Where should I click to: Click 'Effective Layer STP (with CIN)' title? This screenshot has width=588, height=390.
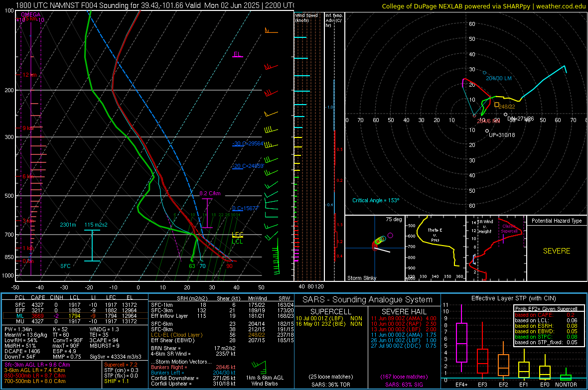[x=514, y=298]
